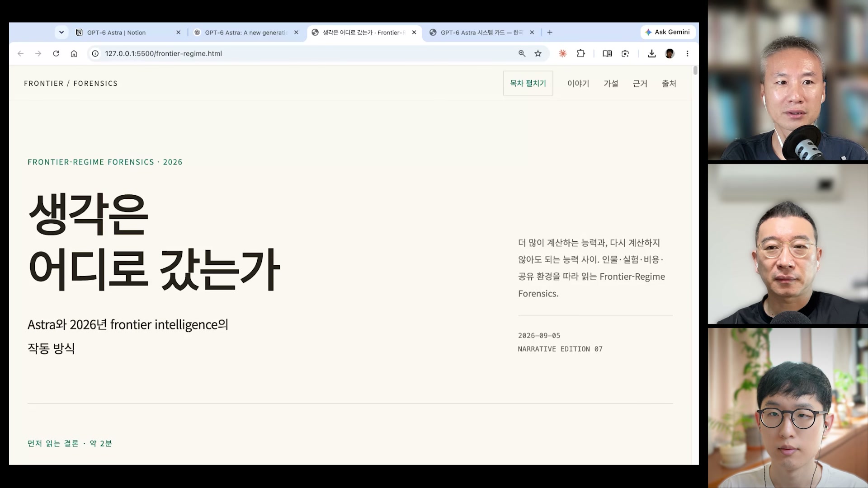Open the screenshot capture extension icon
The width and height of the screenshot is (868, 488).
[x=625, y=53]
